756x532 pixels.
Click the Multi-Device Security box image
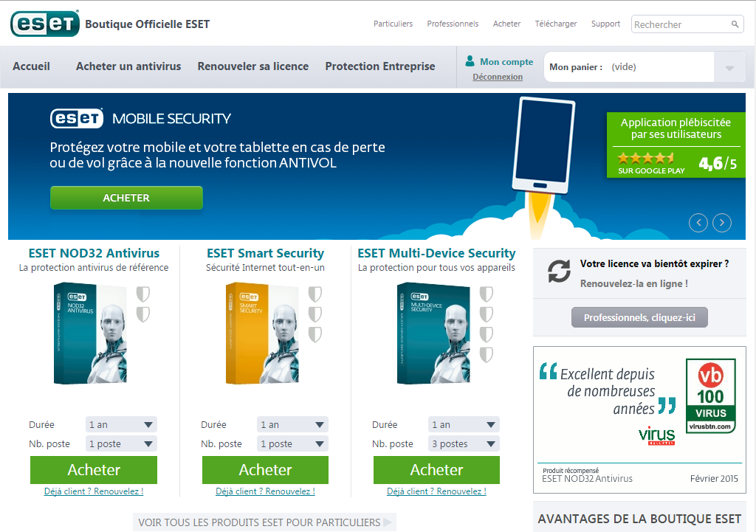(x=433, y=333)
